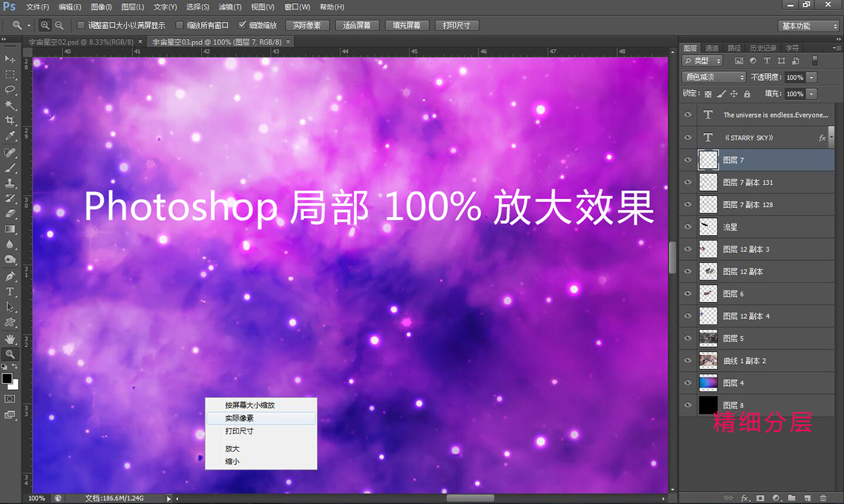Uncheck 细微缩放 checkbox
Image resolution: width=844 pixels, height=504 pixels.
pyautogui.click(x=242, y=26)
